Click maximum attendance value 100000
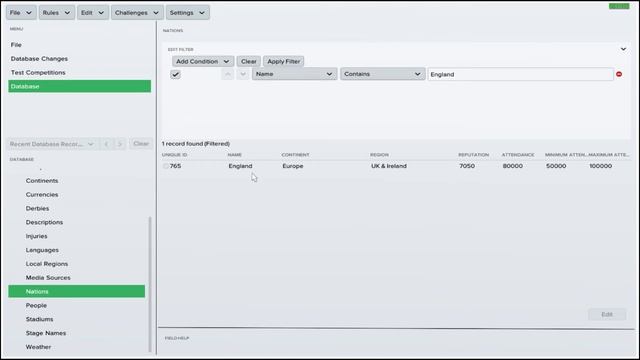640x360 pixels. tap(600, 166)
